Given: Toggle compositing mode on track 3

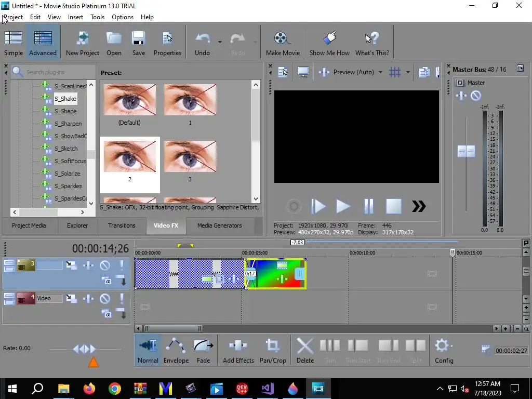Looking at the screenshot, I should 107,281.
